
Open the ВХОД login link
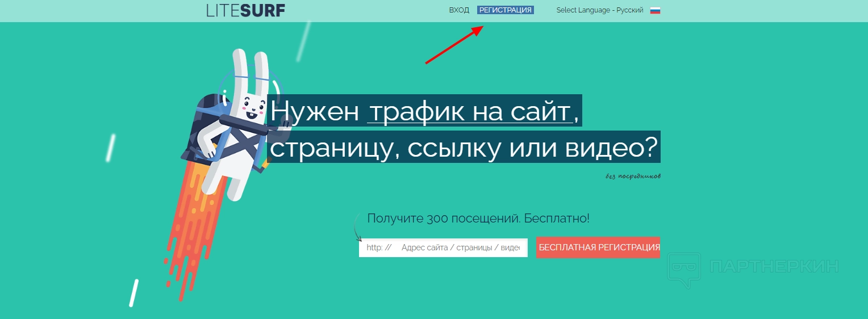coord(459,10)
